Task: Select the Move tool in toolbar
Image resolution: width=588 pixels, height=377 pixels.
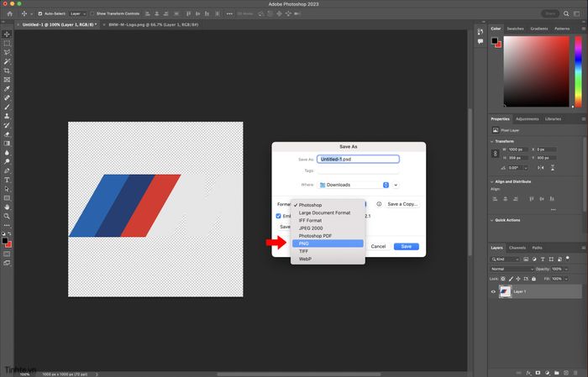Action: [x=7, y=34]
